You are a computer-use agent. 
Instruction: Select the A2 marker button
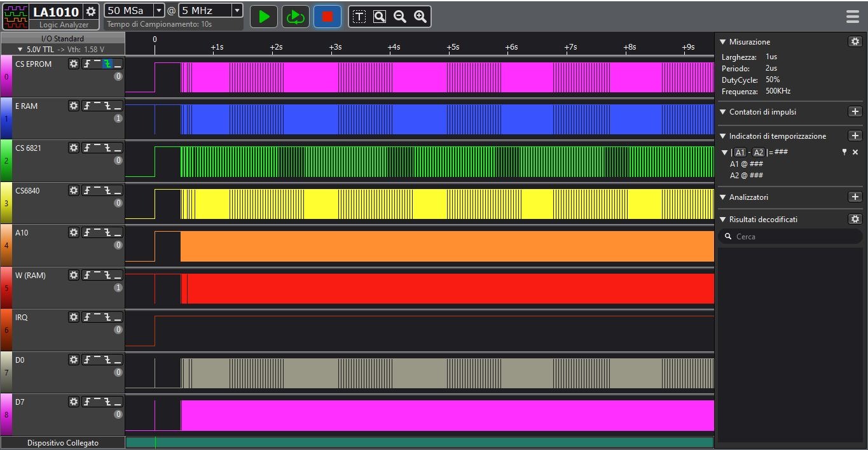[x=759, y=152]
